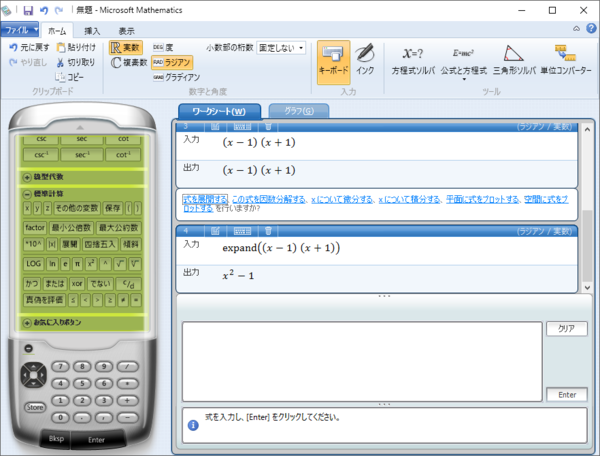Click the square root calculator key
600x456 pixels.
[x=120, y=264]
